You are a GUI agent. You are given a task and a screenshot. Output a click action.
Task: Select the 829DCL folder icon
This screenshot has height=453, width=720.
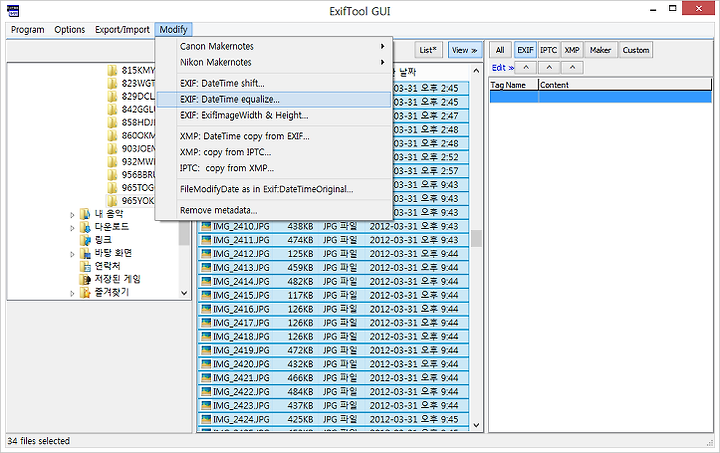pyautogui.click(x=112, y=96)
